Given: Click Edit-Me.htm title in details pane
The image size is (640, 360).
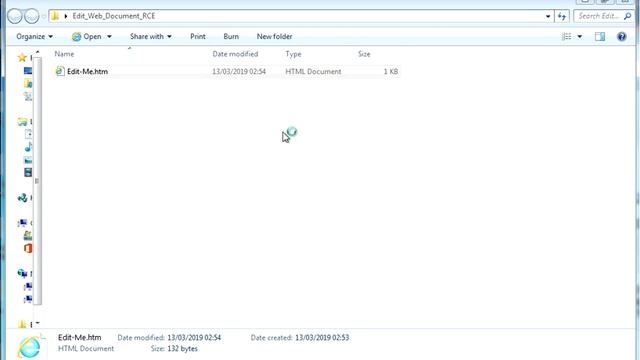Looking at the screenshot, I should [x=80, y=338].
